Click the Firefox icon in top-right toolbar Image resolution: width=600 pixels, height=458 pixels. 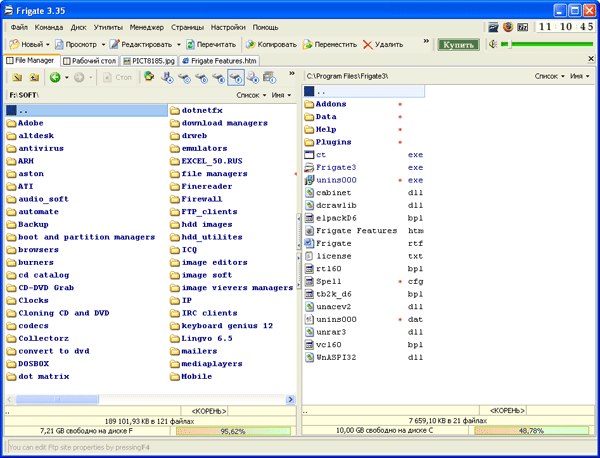[x=508, y=27]
